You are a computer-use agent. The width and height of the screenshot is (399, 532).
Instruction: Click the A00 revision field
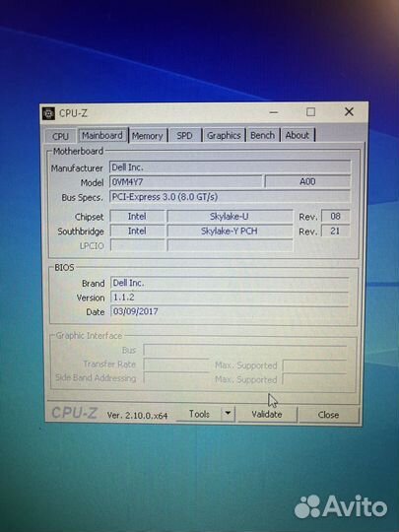pos(307,181)
